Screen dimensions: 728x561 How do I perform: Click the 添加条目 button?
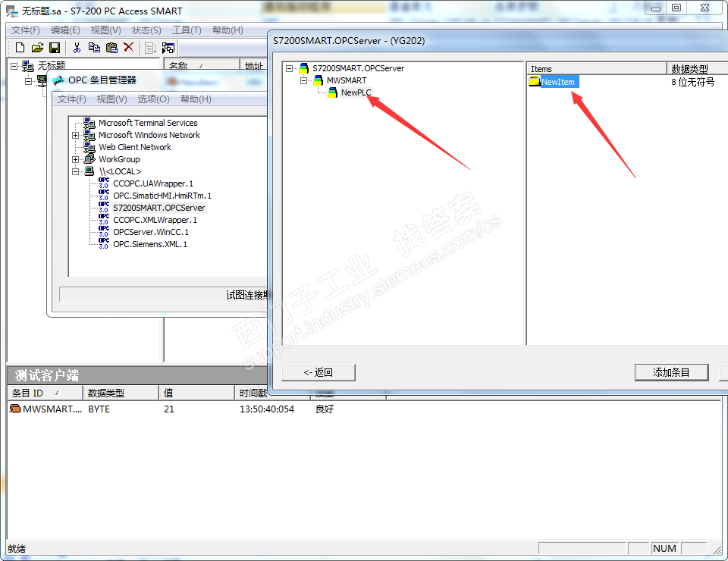(x=671, y=372)
